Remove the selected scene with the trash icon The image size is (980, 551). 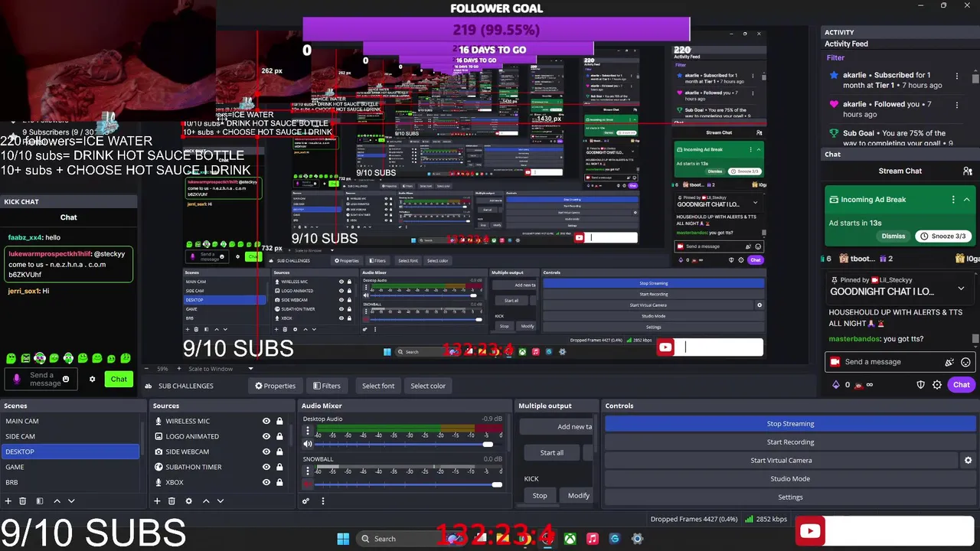point(22,501)
